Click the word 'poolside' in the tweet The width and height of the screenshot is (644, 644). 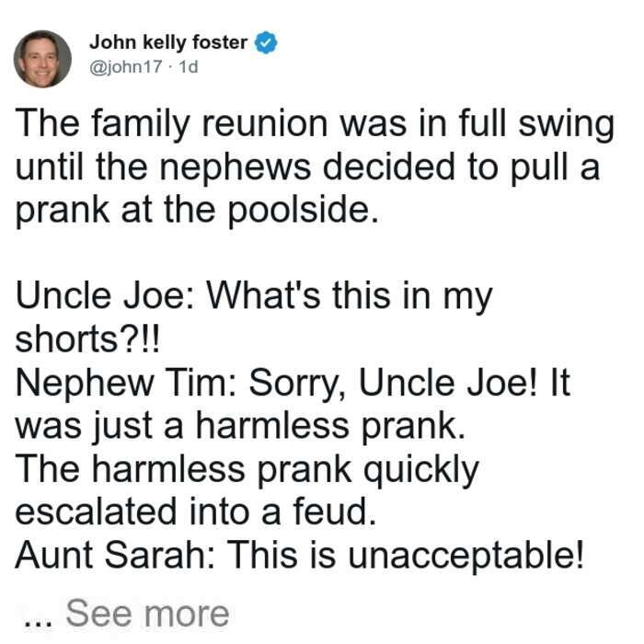tap(299, 211)
